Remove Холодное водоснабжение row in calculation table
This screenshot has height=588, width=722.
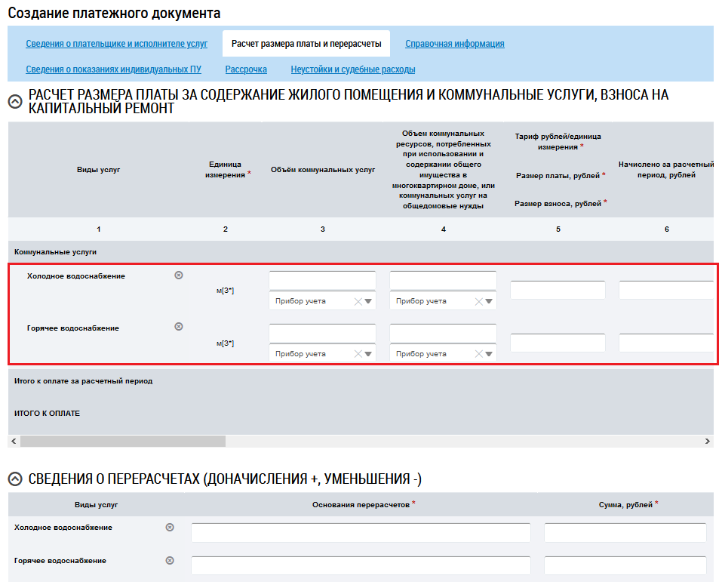[179, 276]
